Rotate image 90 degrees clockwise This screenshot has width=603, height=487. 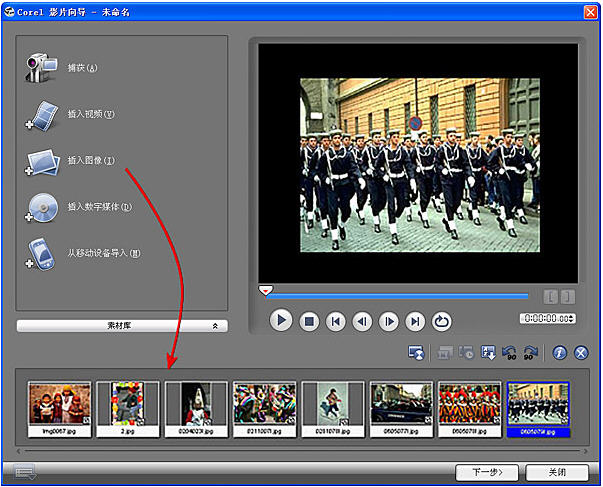(x=531, y=352)
